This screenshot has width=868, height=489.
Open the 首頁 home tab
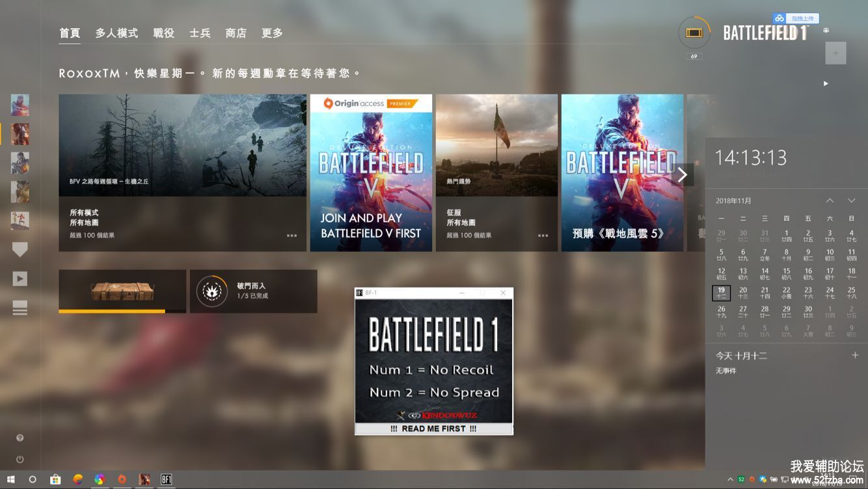click(x=70, y=33)
